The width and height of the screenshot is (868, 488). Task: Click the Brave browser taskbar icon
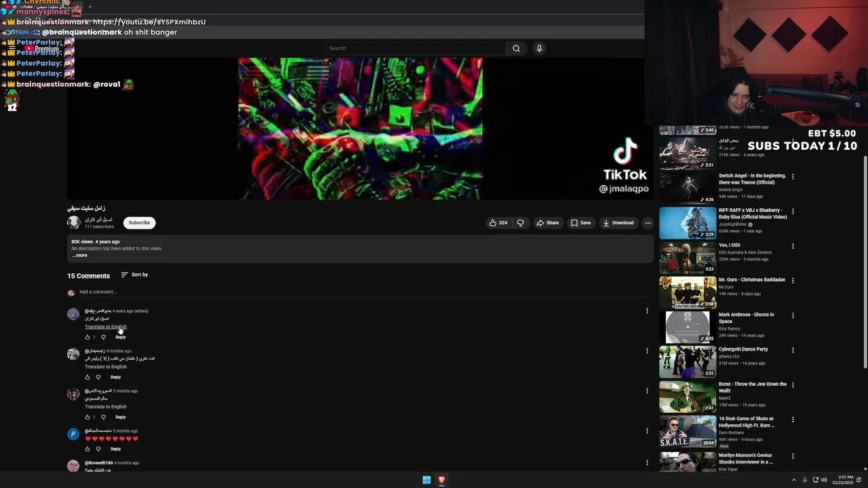[x=441, y=480]
